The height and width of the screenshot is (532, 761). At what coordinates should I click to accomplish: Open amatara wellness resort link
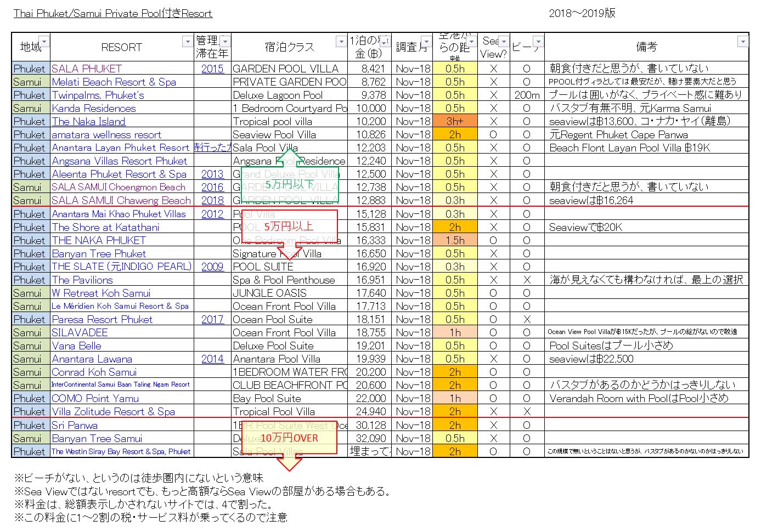[x=106, y=134]
